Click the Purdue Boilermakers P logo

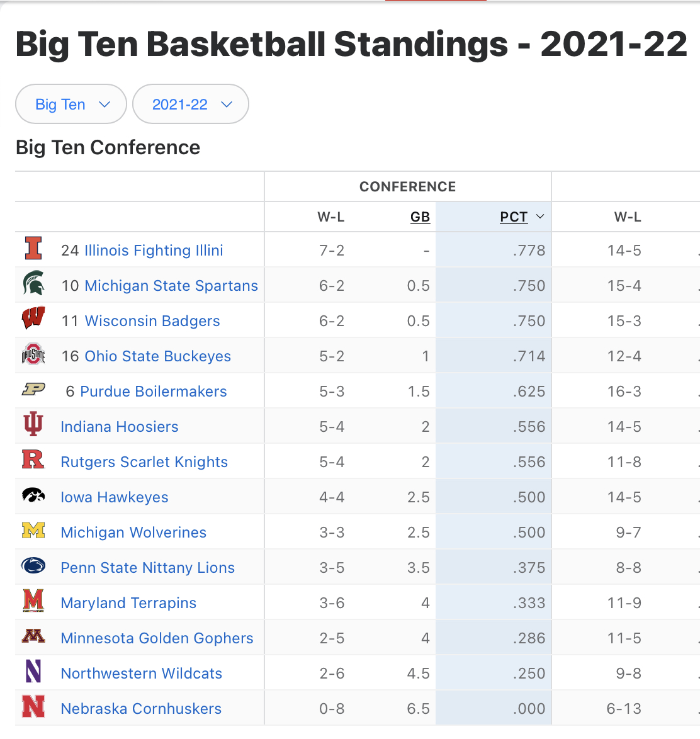click(x=33, y=390)
